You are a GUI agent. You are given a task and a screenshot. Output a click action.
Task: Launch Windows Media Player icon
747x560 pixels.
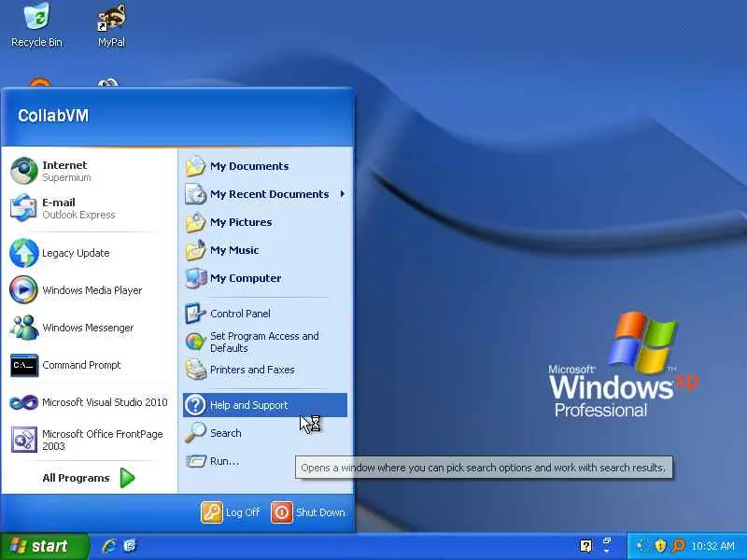pos(23,290)
